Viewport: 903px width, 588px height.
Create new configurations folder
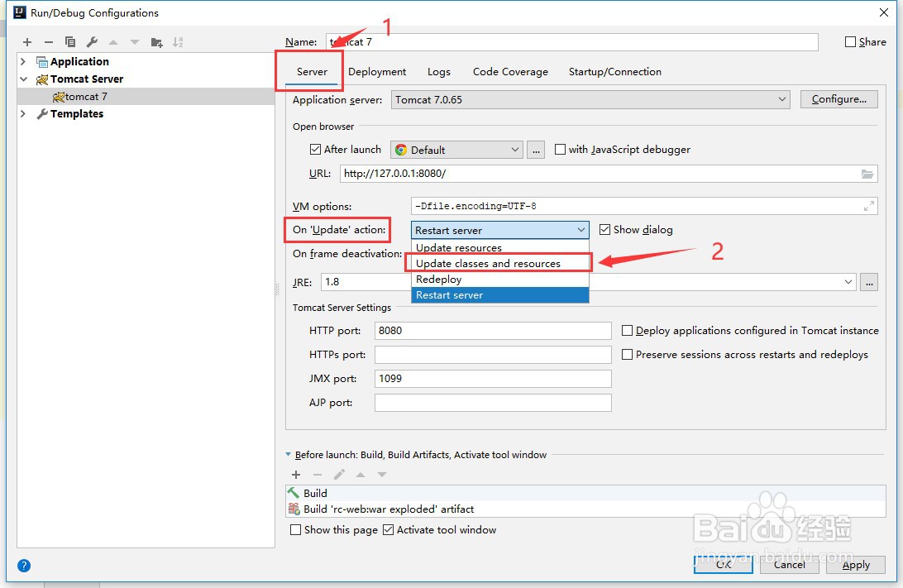tap(156, 42)
